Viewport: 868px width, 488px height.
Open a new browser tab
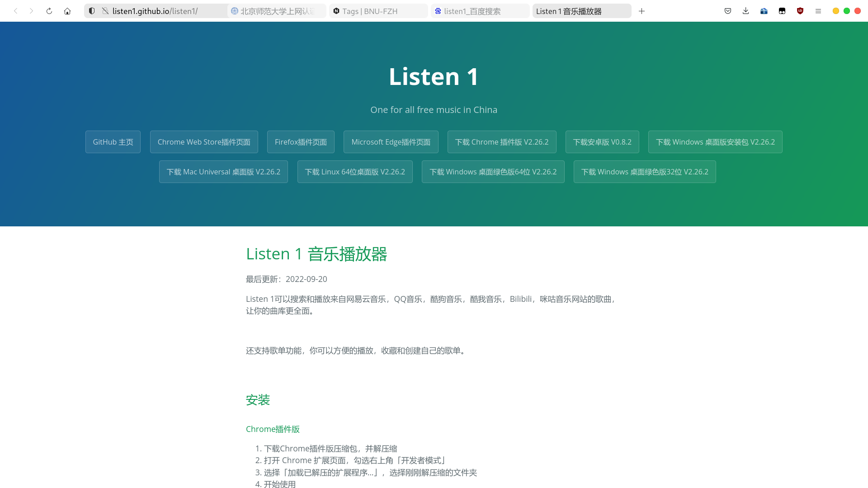[642, 11]
